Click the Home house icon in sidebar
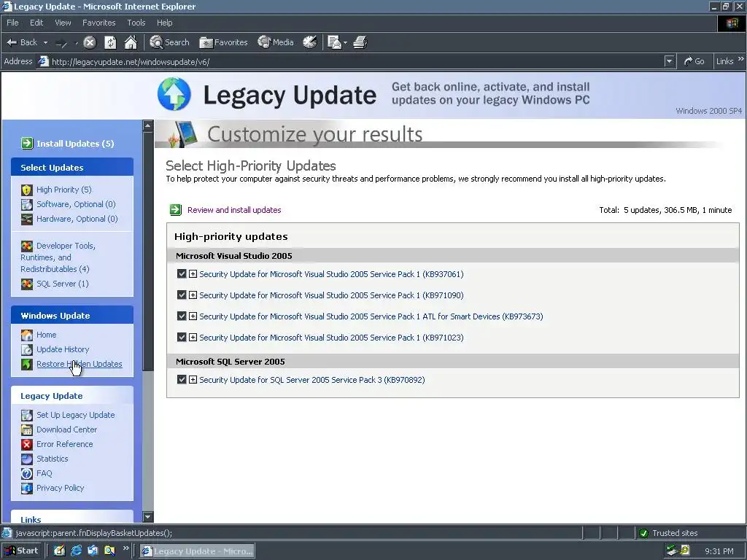The width and height of the screenshot is (747, 560). click(27, 335)
